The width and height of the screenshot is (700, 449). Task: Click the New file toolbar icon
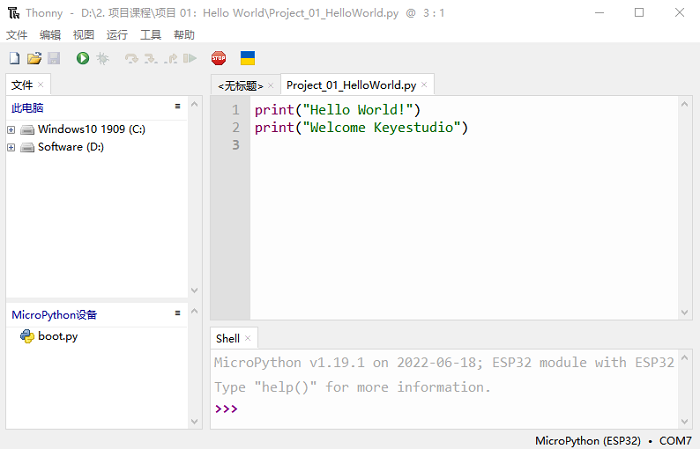point(14,59)
